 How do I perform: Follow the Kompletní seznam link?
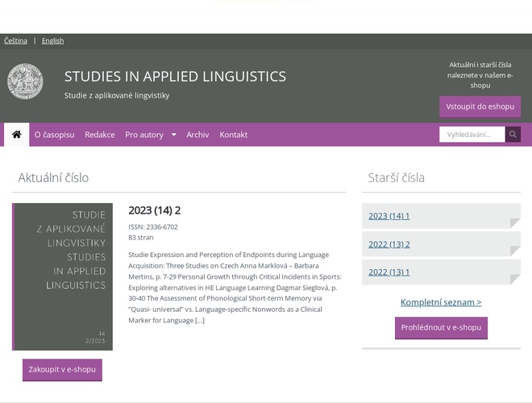tap(441, 302)
